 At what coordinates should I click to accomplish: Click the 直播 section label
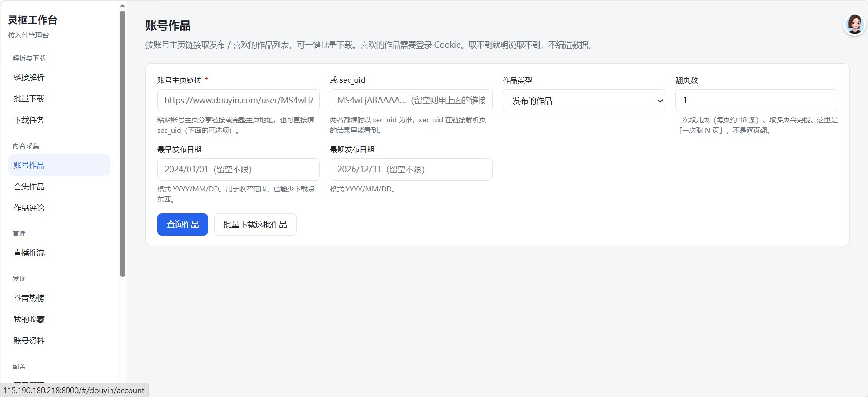click(x=19, y=234)
